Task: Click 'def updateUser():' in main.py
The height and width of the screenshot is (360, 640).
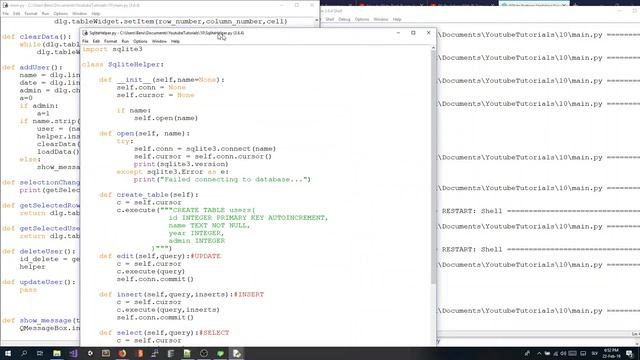Action: (x=39, y=282)
